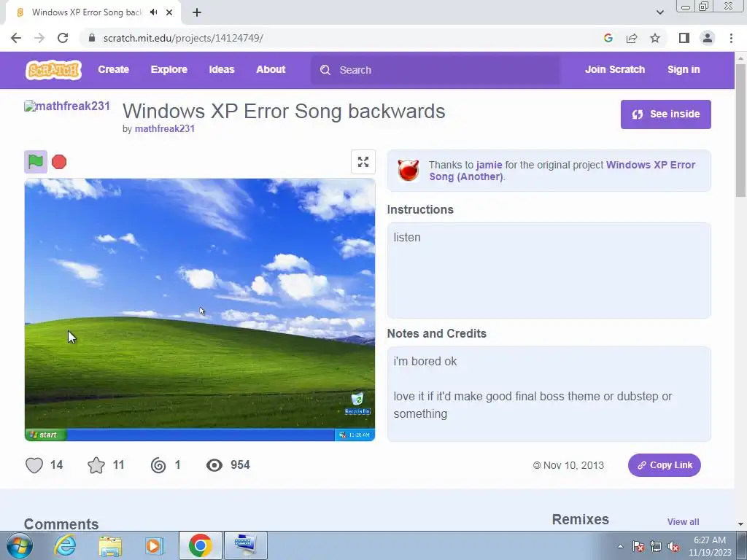Open Chrome's three-dot menu

(x=731, y=38)
